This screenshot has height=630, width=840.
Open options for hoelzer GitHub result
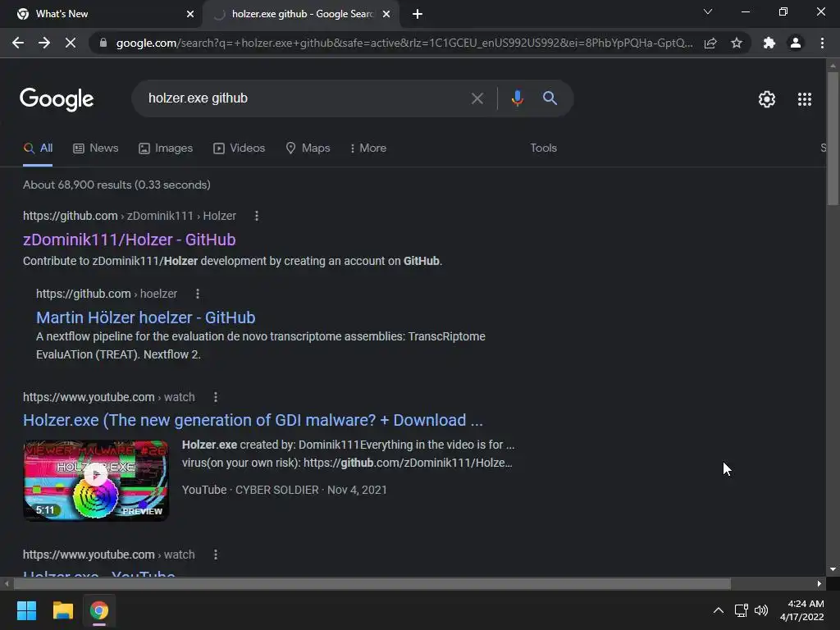pyautogui.click(x=198, y=294)
